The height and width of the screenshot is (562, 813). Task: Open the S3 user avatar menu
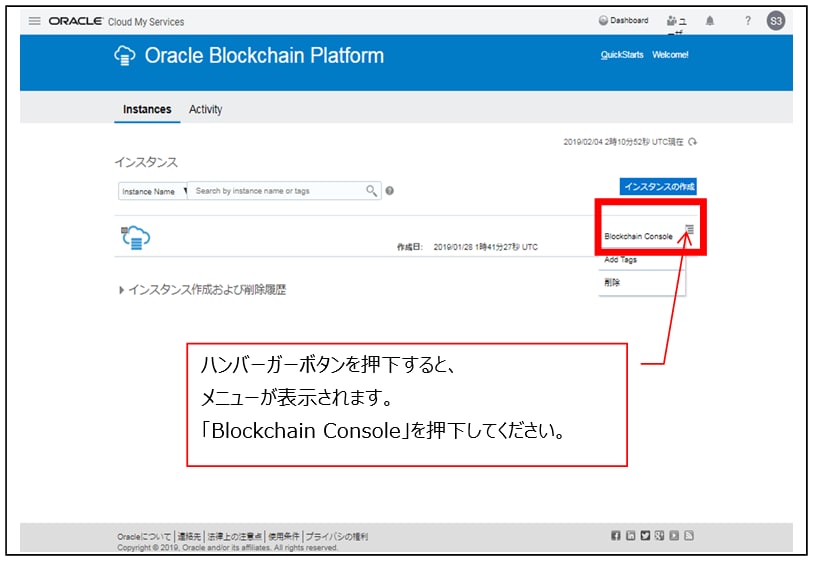[x=776, y=21]
